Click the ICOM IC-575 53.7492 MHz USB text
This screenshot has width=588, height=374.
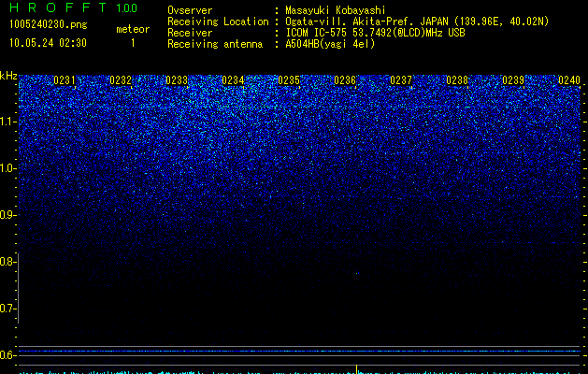[x=375, y=33]
